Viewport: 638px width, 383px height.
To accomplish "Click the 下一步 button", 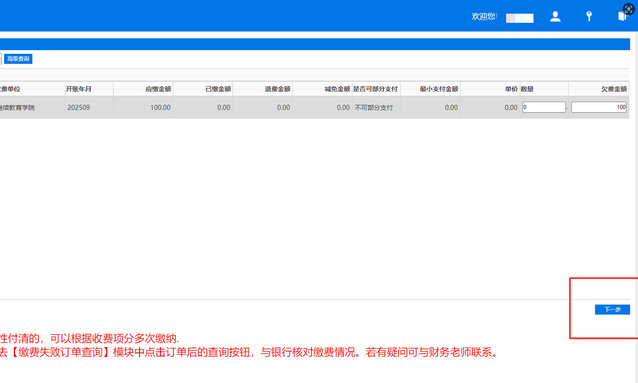I will 612,310.
